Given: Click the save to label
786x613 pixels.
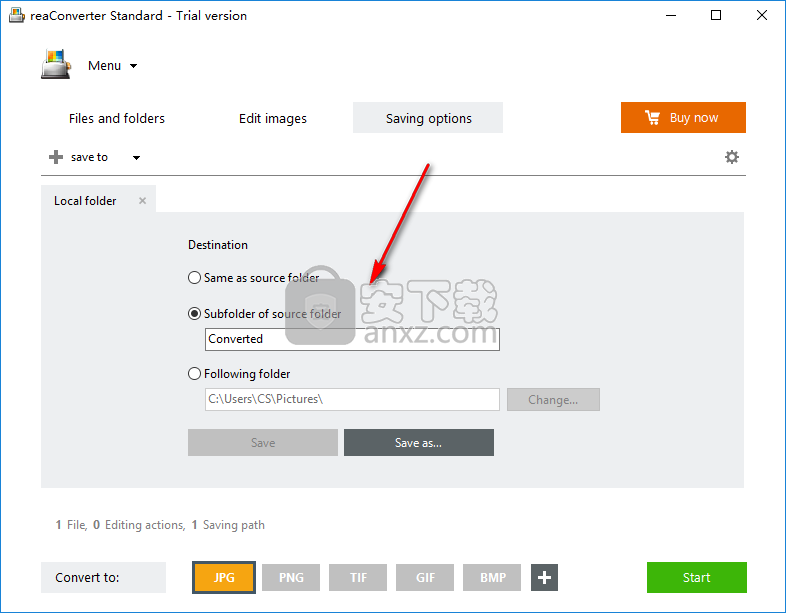Looking at the screenshot, I should pos(89,157).
